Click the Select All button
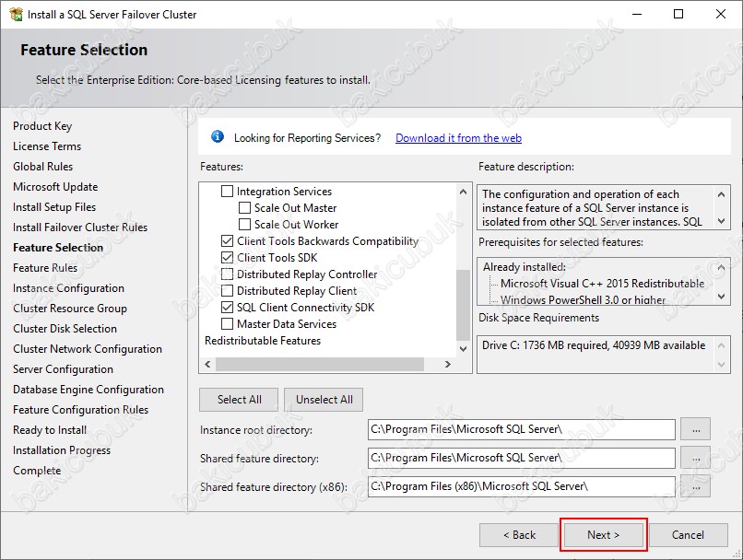 (x=240, y=400)
